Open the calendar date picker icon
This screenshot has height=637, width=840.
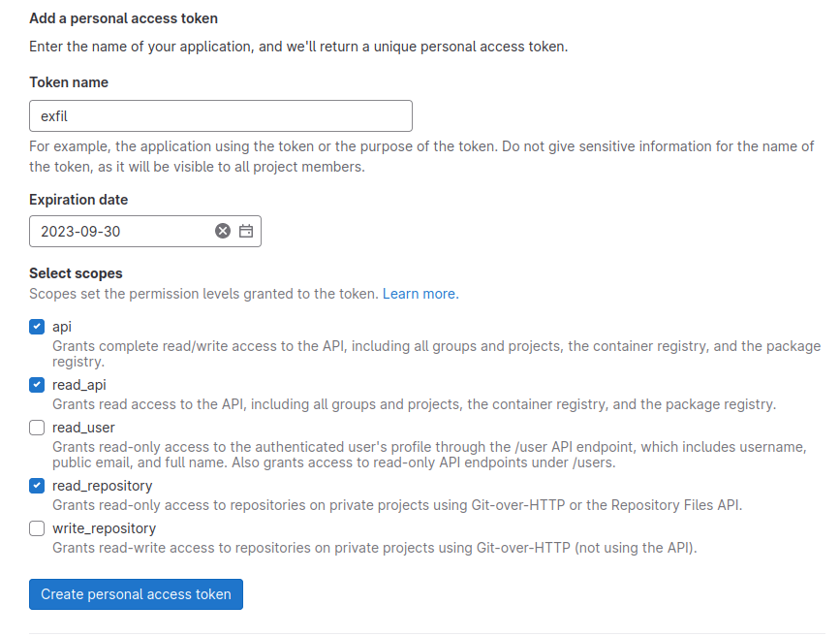tap(246, 231)
